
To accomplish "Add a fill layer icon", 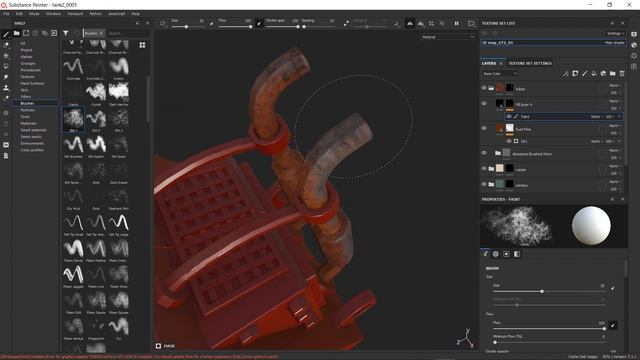I will tap(594, 73).
